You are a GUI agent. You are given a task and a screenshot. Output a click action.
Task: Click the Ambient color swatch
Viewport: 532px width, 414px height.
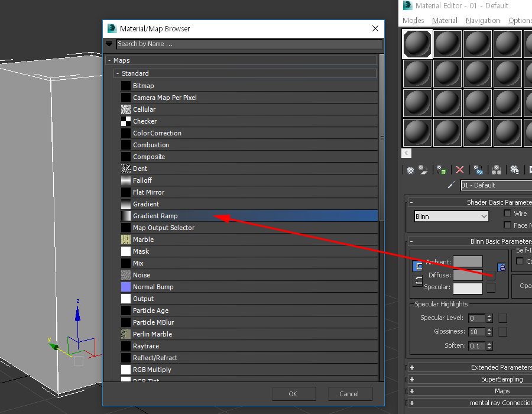(x=468, y=261)
